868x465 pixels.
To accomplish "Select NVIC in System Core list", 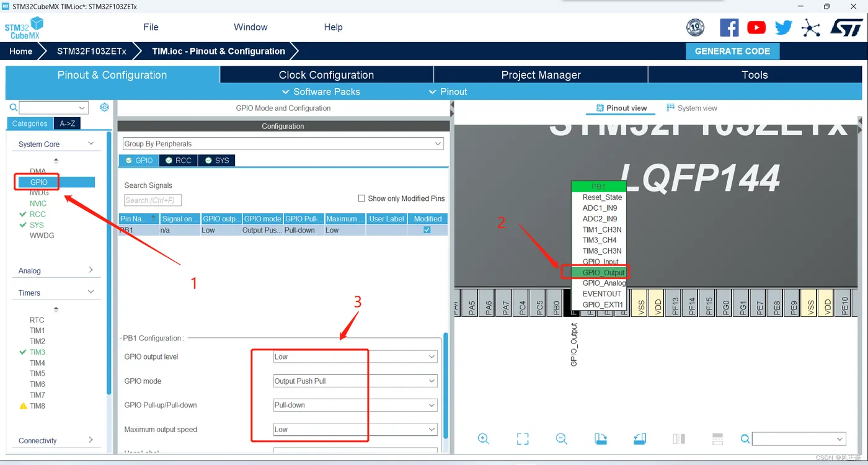I will (x=38, y=203).
